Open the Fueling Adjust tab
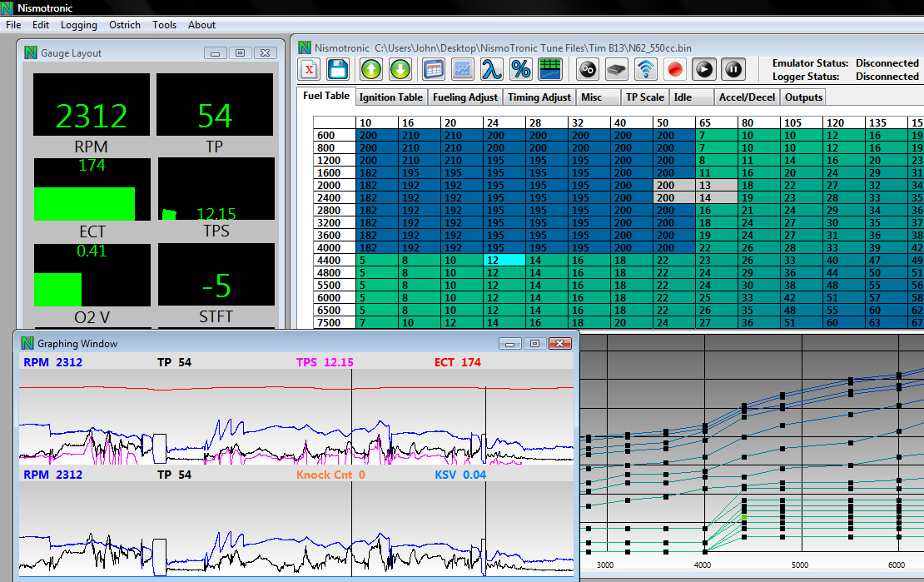The height and width of the screenshot is (582, 924). click(x=465, y=97)
